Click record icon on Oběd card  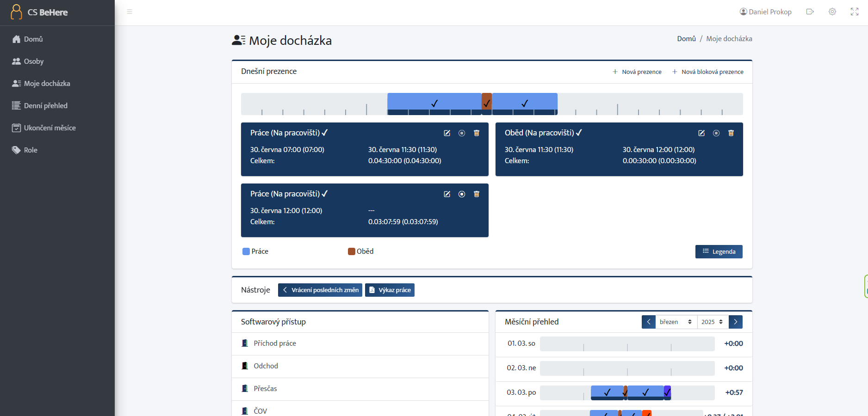tap(716, 133)
